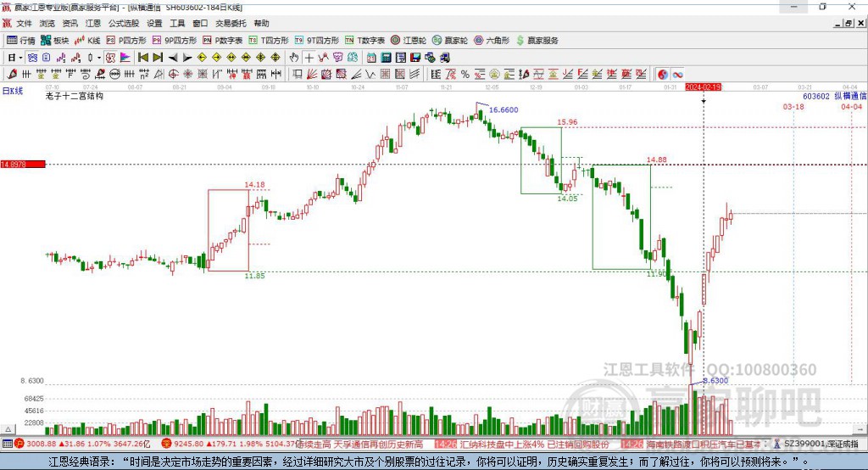Open the 文件 menu

point(25,23)
